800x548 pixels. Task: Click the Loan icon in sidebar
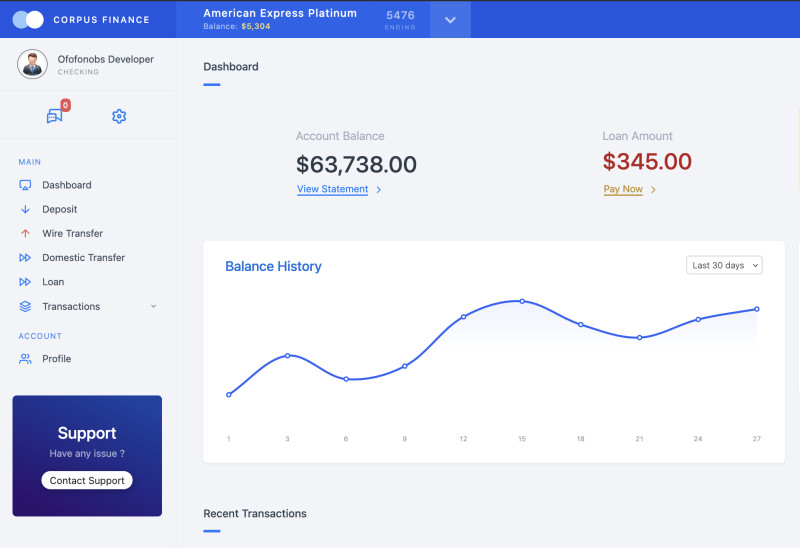pos(25,282)
